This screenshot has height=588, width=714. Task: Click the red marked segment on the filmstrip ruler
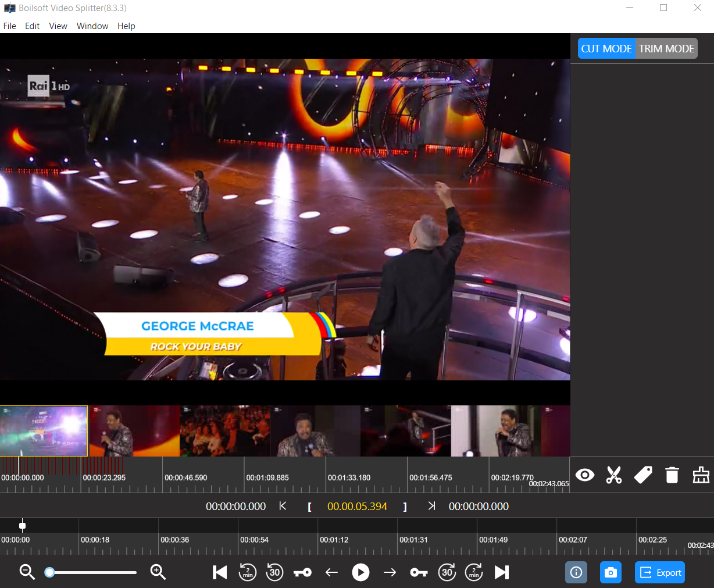coord(105,465)
